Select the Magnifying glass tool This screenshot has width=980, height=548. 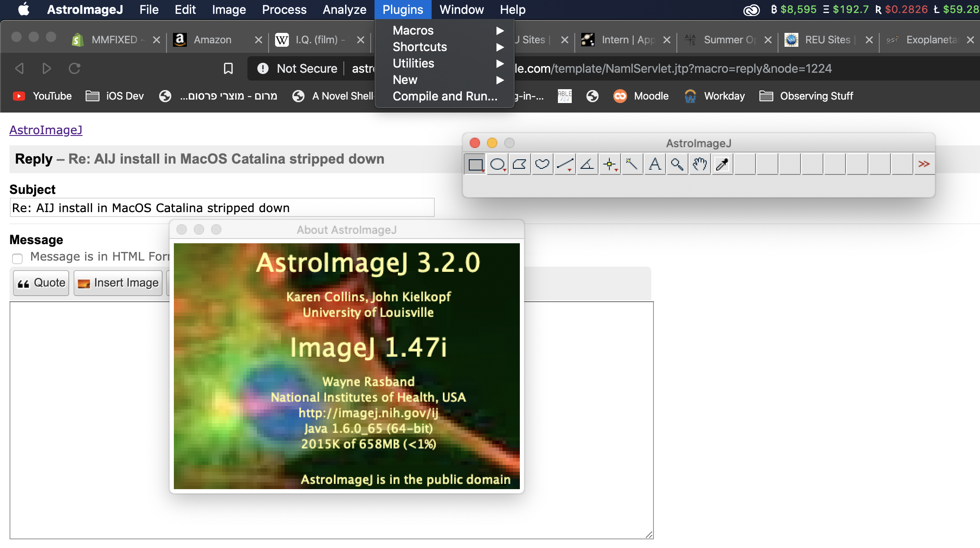[x=677, y=164]
